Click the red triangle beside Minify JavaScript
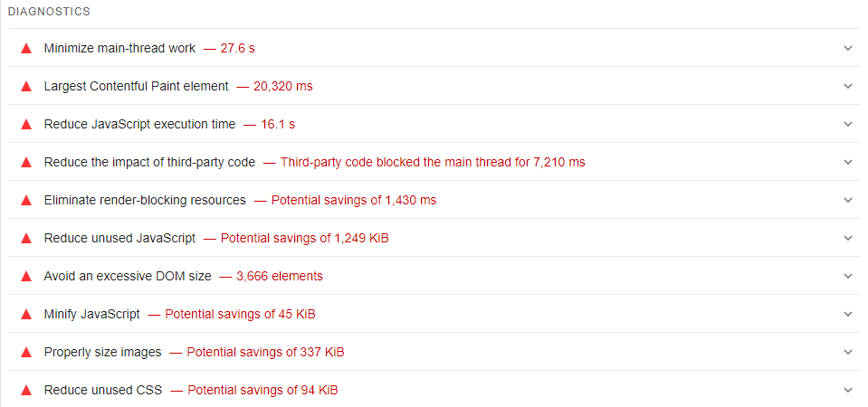 [26, 314]
